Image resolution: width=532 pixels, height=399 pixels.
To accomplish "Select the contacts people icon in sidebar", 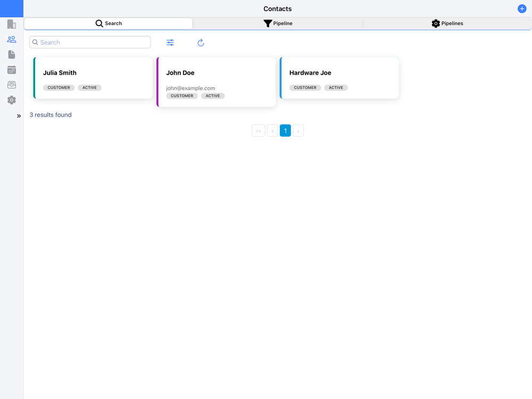I will coord(12,39).
